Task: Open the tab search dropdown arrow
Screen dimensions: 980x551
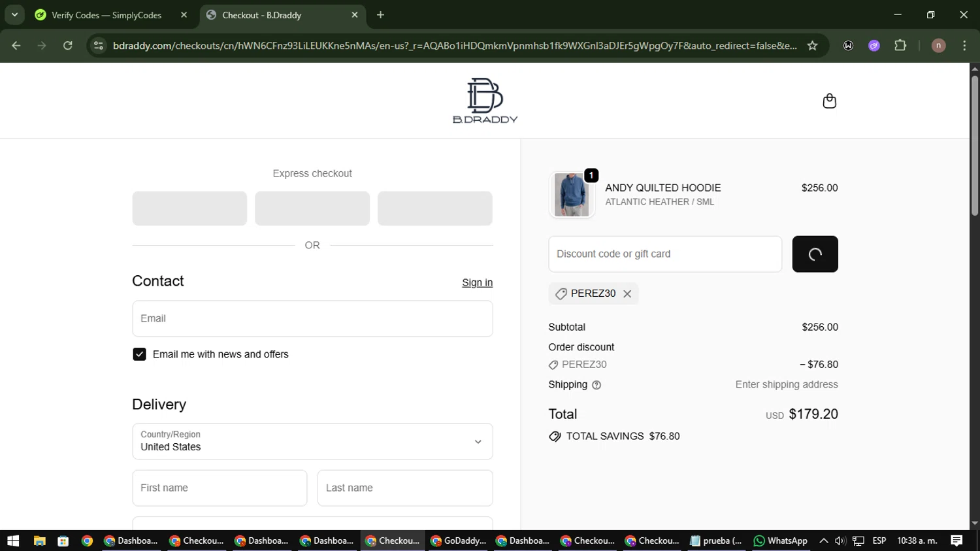Action: (x=14, y=15)
